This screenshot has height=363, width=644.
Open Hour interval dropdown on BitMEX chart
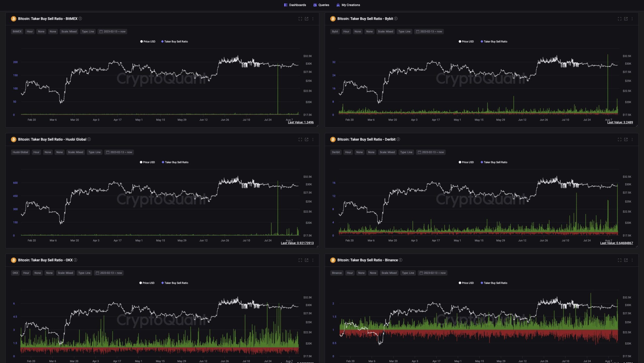click(30, 32)
